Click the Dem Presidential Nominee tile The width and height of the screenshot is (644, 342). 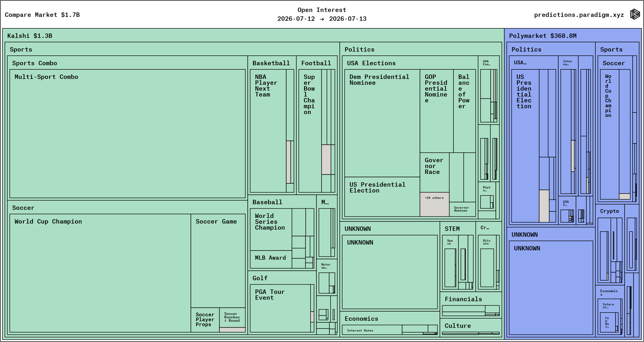382,123
